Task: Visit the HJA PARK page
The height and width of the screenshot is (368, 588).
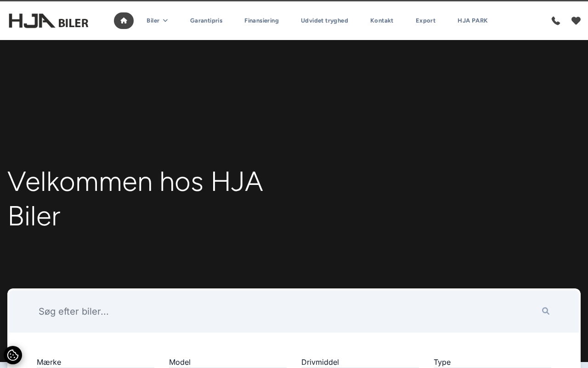Action: 472,21
